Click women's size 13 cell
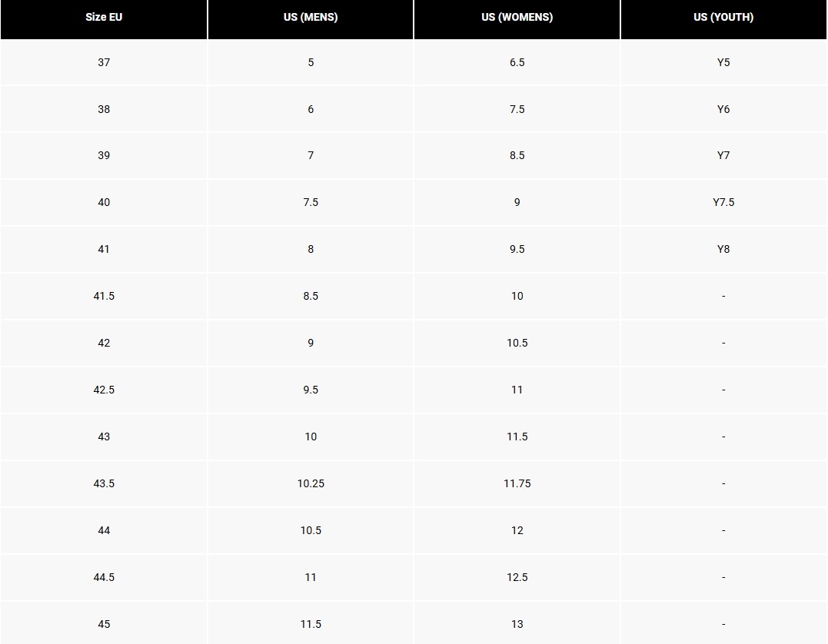The image size is (828, 644). tap(517, 624)
